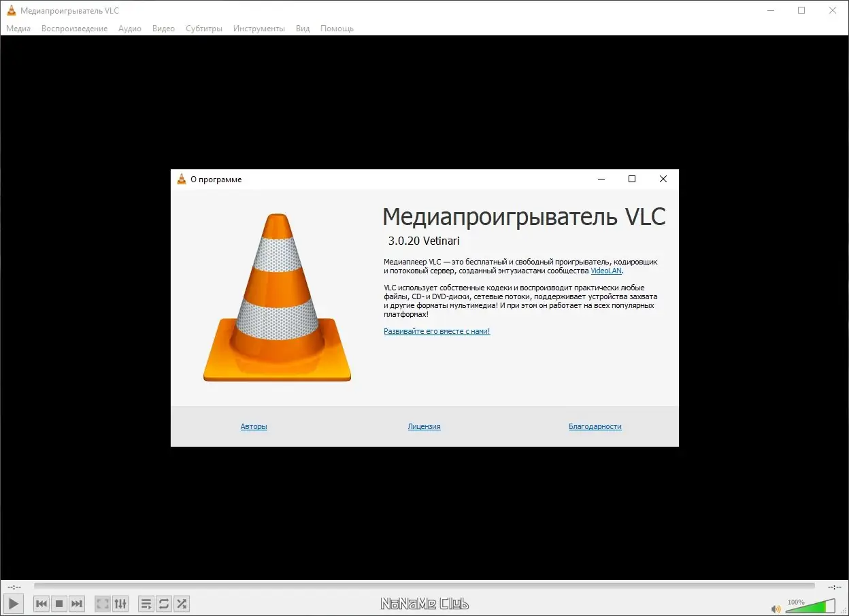This screenshot has height=616, width=849.
Task: Show the playlist with the list icon
Action: click(x=146, y=603)
